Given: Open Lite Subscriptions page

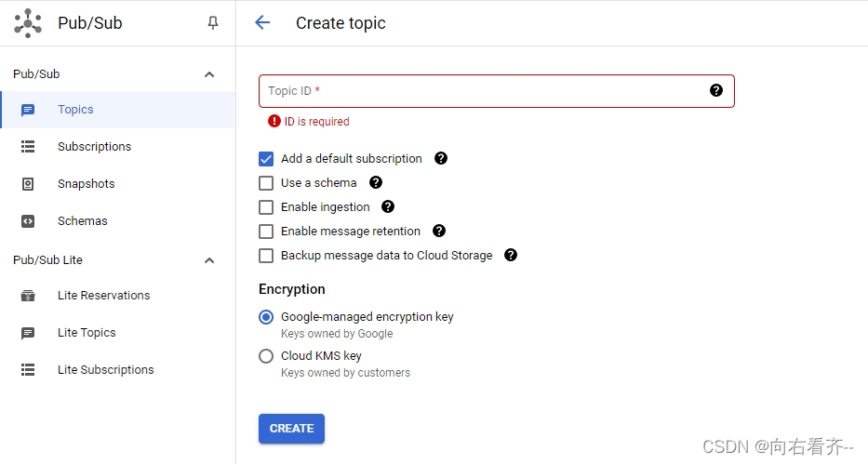Looking at the screenshot, I should 118,369.
